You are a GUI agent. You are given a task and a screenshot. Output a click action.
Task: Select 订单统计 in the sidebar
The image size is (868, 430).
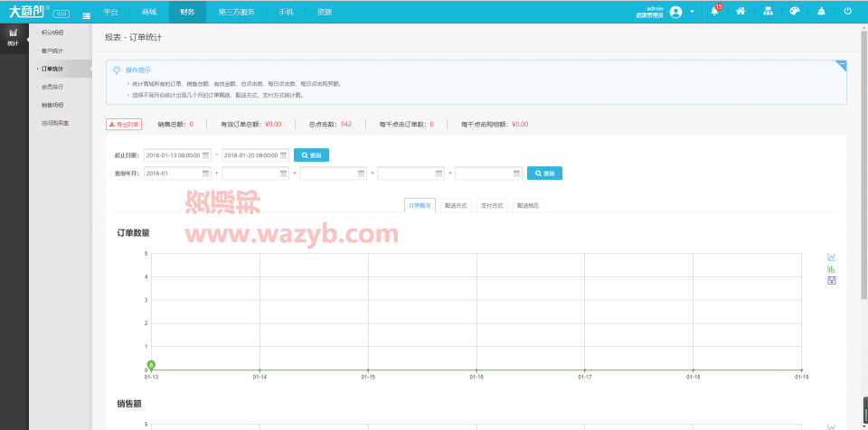(61, 70)
